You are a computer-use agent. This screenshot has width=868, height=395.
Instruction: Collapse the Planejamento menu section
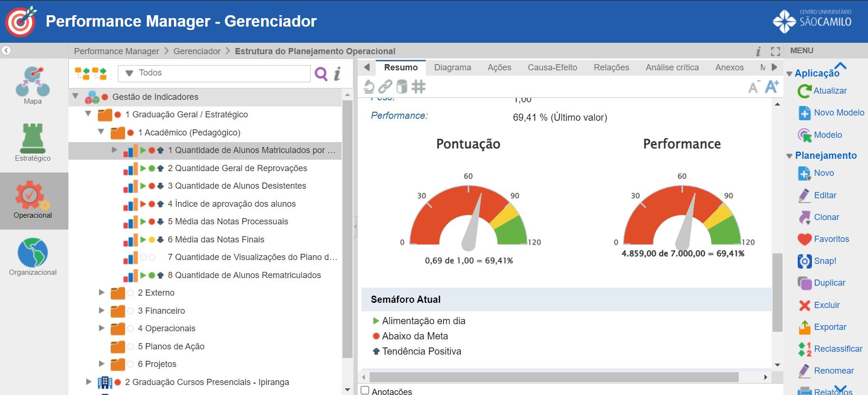coord(790,156)
